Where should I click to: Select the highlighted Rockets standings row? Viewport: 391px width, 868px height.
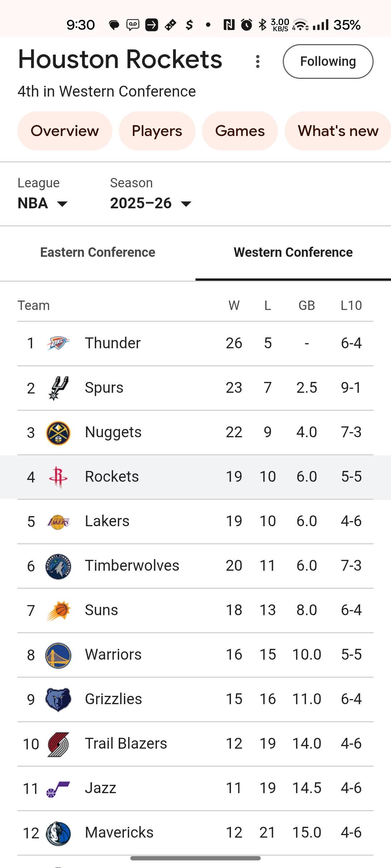[x=195, y=477]
